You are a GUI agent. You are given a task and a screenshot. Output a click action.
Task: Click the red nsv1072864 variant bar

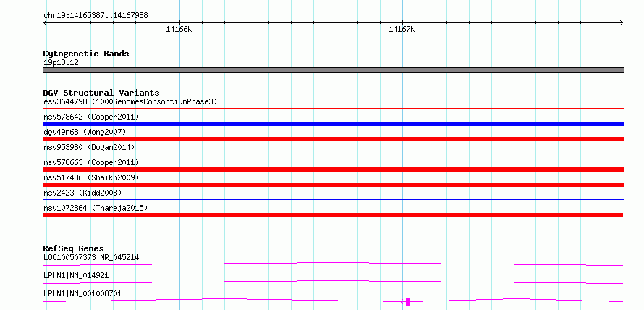tap(333, 215)
